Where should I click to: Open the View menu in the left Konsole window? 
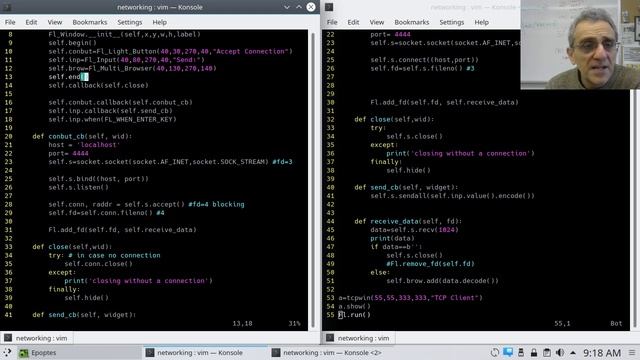pos(55,22)
